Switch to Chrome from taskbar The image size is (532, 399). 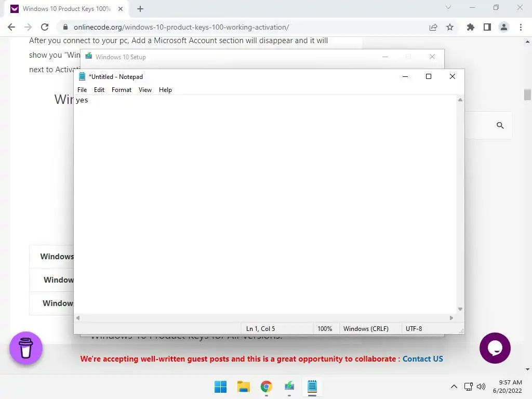pyautogui.click(x=267, y=387)
